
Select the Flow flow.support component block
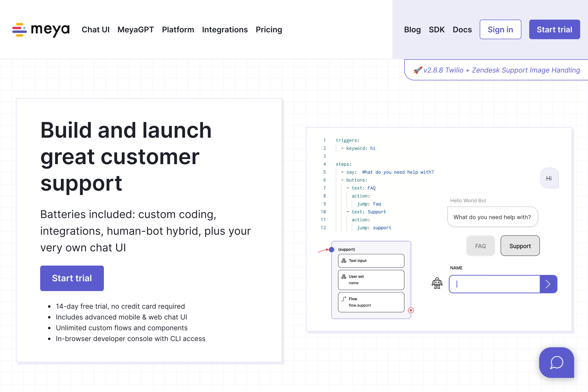pyautogui.click(x=371, y=302)
